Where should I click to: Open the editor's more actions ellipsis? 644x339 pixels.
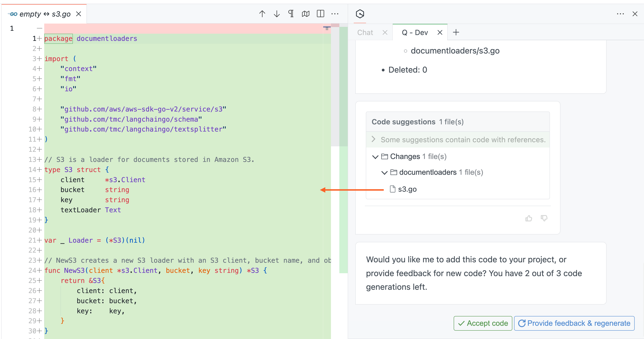pos(335,14)
